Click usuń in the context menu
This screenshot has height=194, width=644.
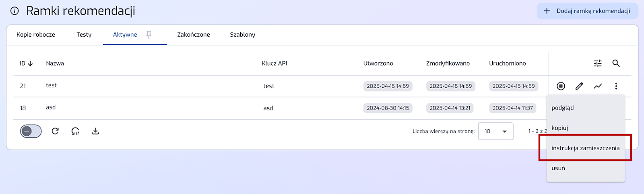click(558, 168)
